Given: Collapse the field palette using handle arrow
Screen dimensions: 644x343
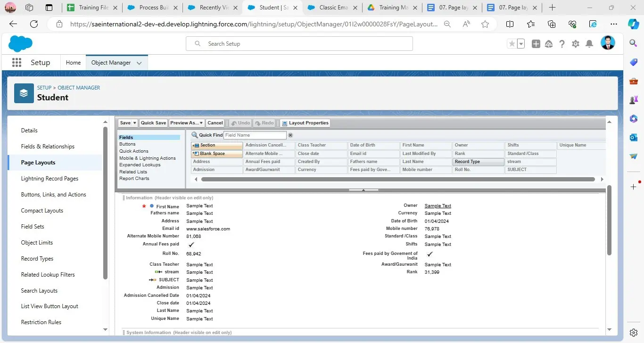Looking at the screenshot, I should point(363,190).
